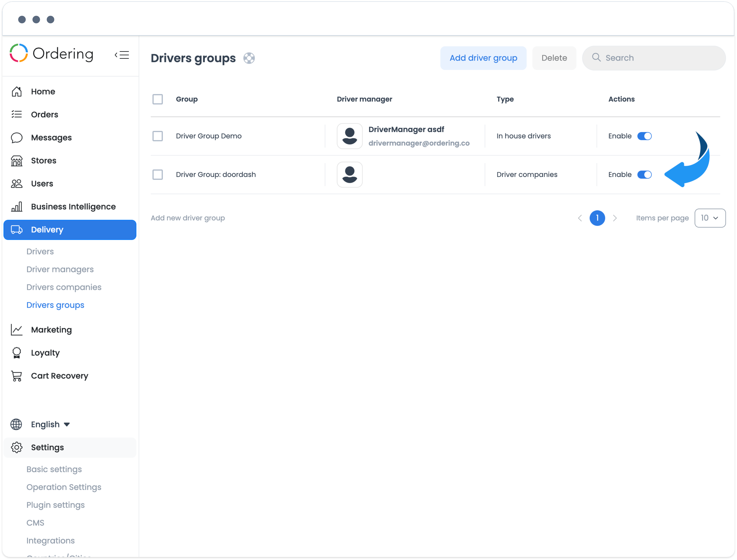Collapse the Settings menu section
Viewport: 737px width, 560px height.
coord(70,447)
